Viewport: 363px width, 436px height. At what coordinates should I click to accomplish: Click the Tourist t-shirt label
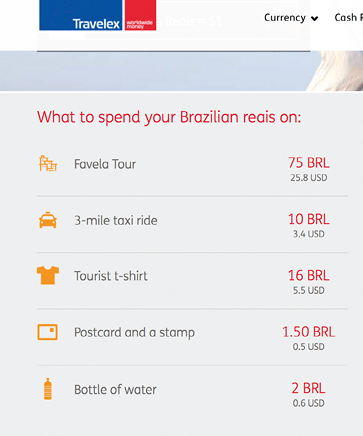pos(111,276)
